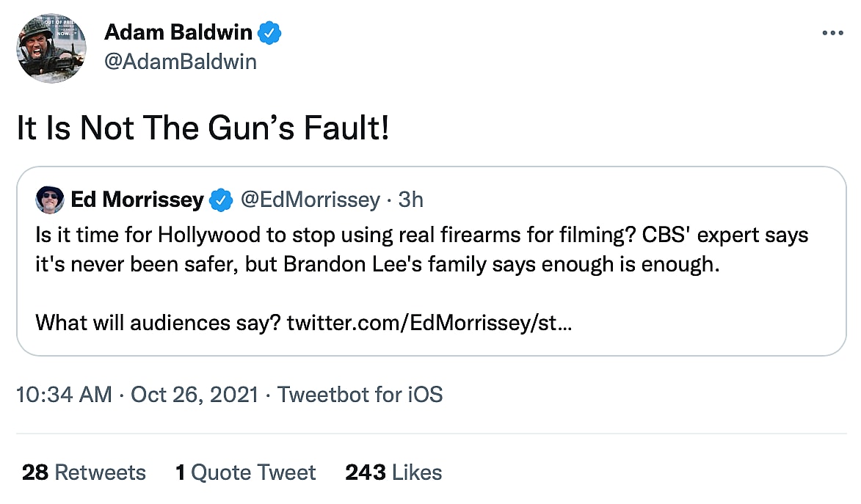861x504 pixels.
Task: Click the Adam Baldwin display name
Action: click(x=178, y=32)
